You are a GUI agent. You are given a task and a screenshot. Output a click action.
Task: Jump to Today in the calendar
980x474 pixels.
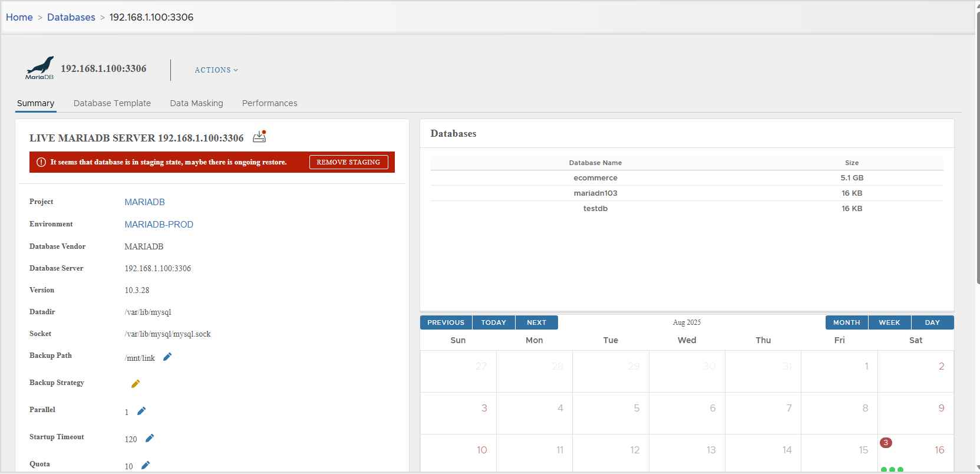(493, 322)
